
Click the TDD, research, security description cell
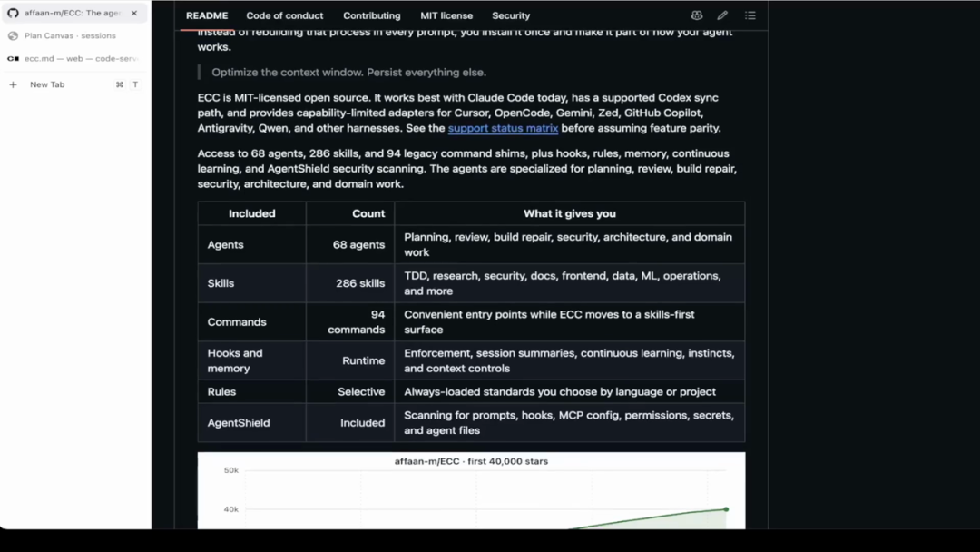point(569,284)
